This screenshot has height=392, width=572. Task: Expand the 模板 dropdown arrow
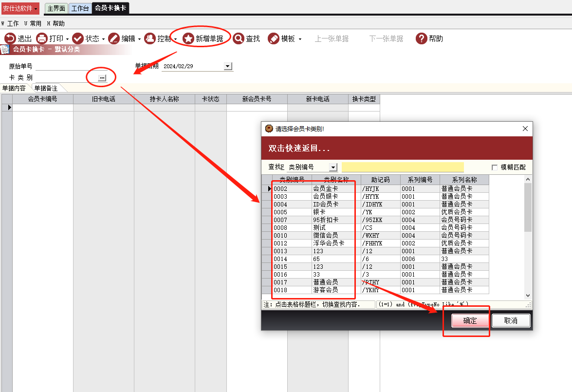(x=300, y=39)
